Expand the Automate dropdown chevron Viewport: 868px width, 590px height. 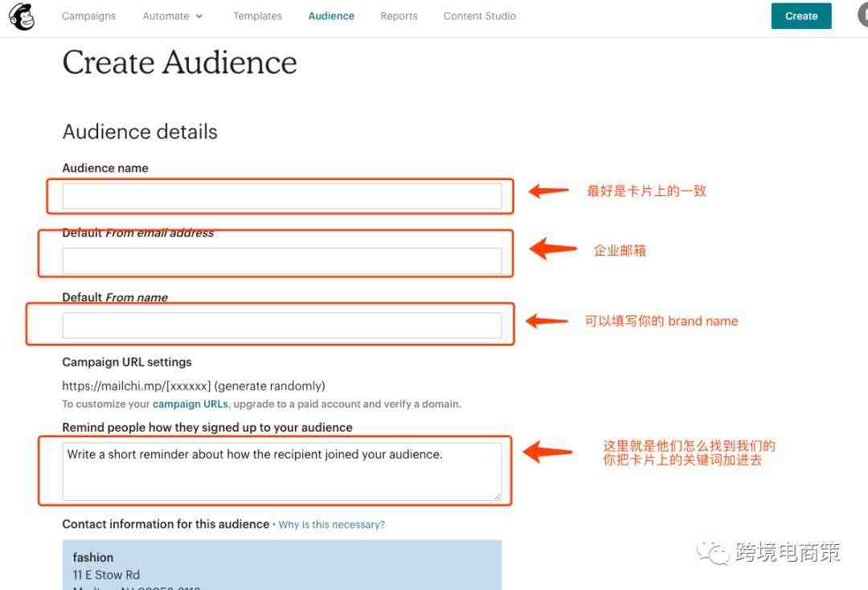(x=199, y=16)
